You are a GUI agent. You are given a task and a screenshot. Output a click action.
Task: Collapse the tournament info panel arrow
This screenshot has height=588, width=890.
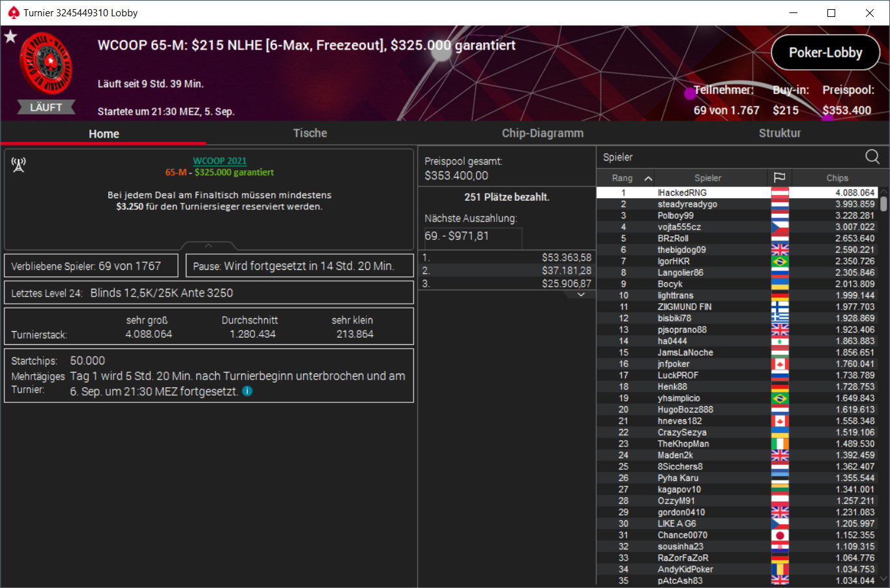[209, 246]
